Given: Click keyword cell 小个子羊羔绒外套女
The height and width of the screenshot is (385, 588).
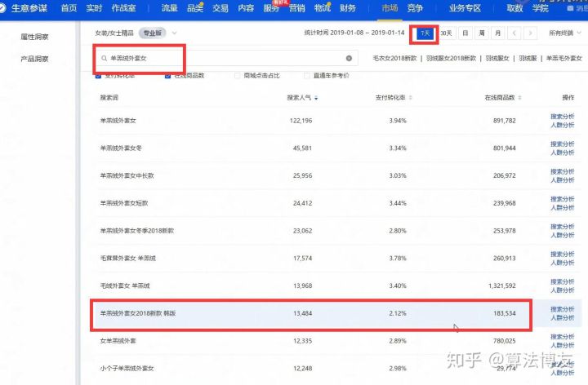Looking at the screenshot, I should 127,369.
